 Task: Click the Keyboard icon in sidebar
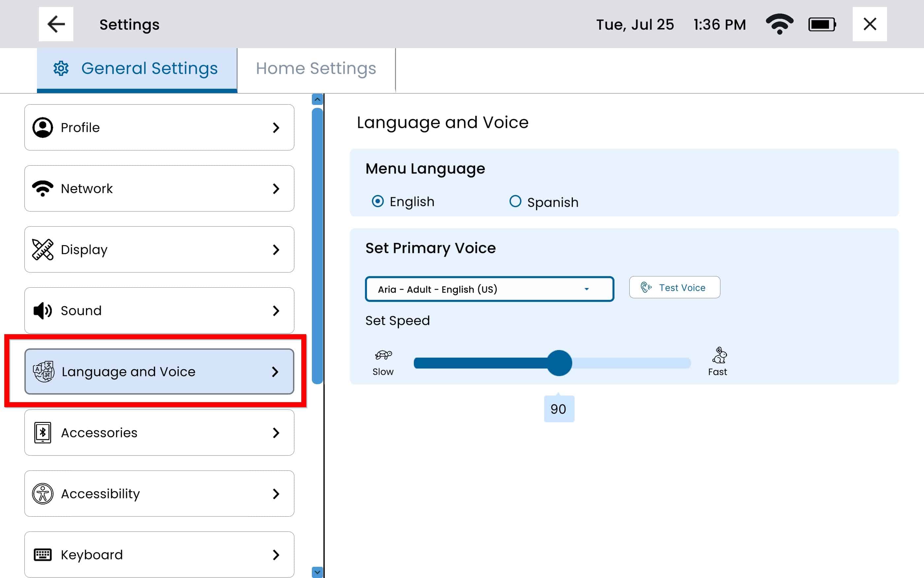pyautogui.click(x=43, y=554)
